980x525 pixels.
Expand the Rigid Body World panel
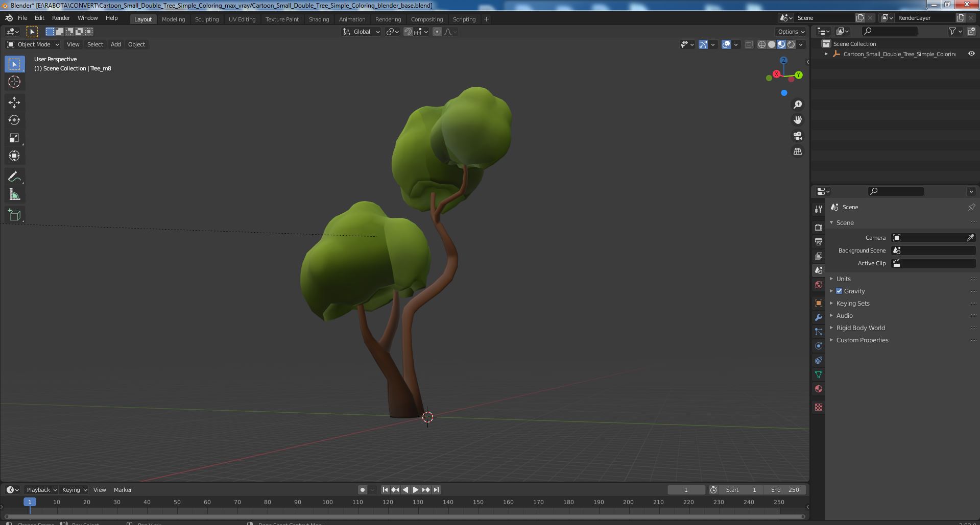pyautogui.click(x=860, y=328)
